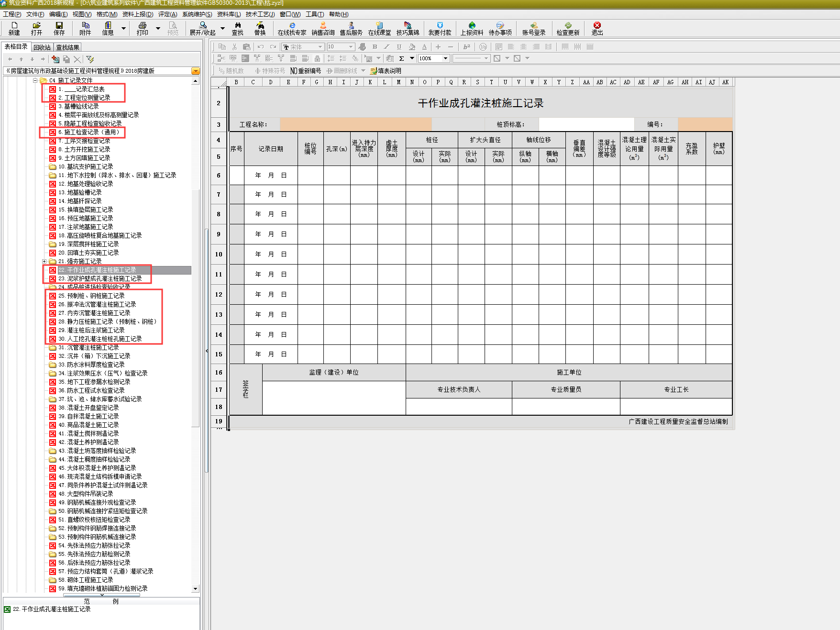This screenshot has width=840, height=630.
Task: Open the 编辑(E) menu
Action: (58, 14)
